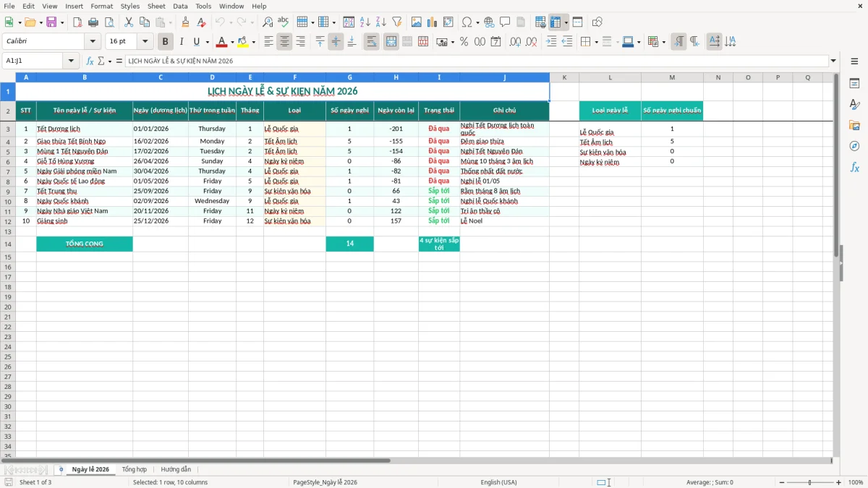Insert Pivot Table icon
Image resolution: width=868 pixels, height=488 pixels.
click(448, 22)
